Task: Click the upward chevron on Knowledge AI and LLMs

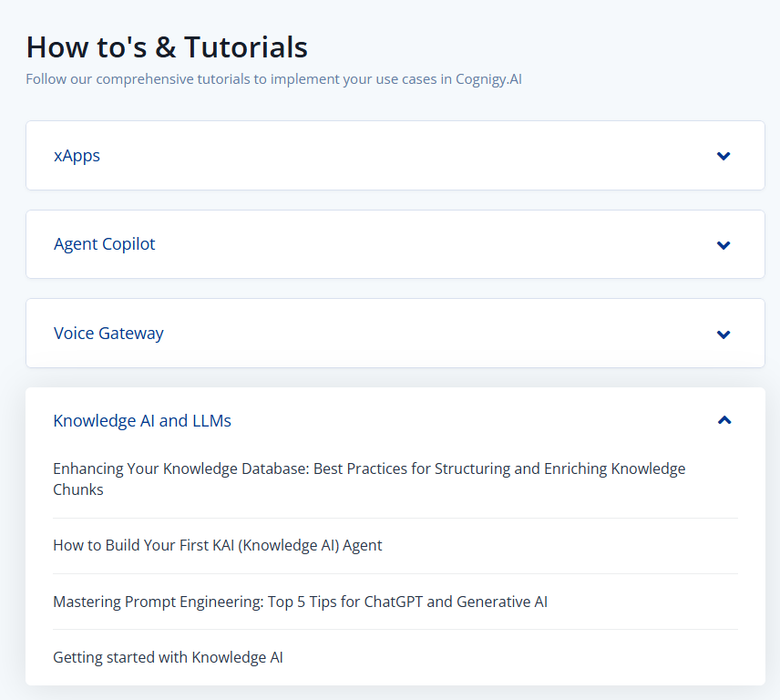Action: 724,419
